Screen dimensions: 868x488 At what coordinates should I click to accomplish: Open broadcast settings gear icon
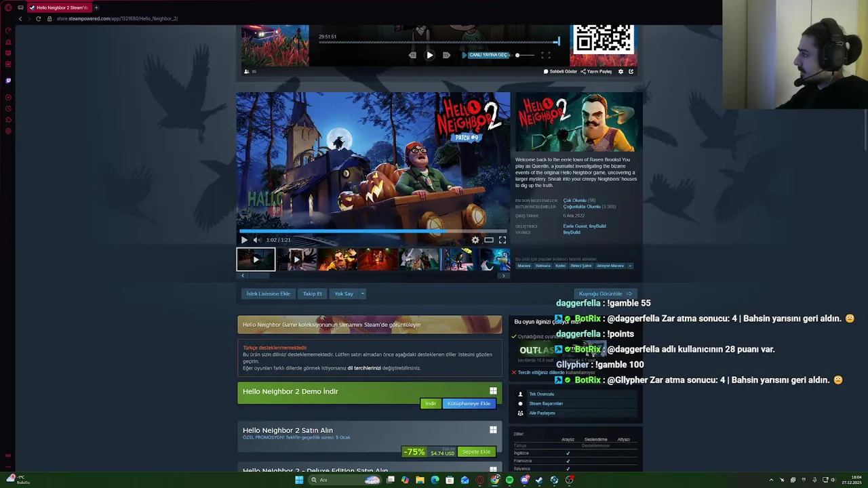point(620,71)
